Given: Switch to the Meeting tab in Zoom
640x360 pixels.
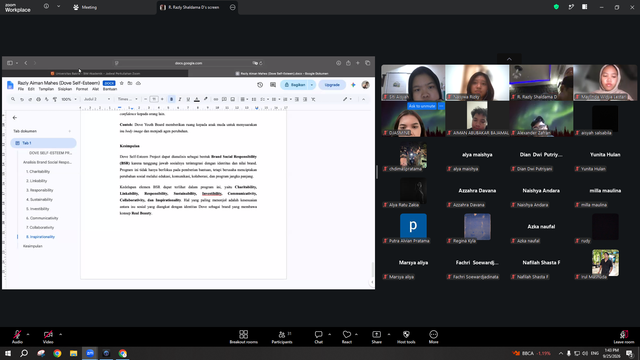Looking at the screenshot, I should click(85, 7).
